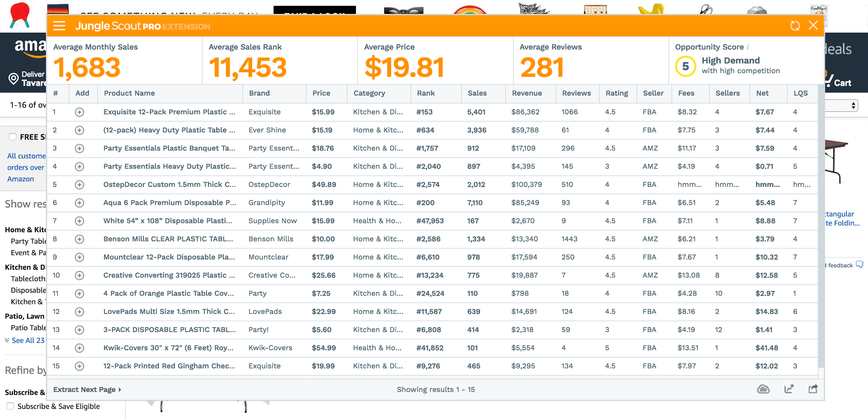Open the Jungle Scout hamburger menu

pyautogui.click(x=59, y=26)
